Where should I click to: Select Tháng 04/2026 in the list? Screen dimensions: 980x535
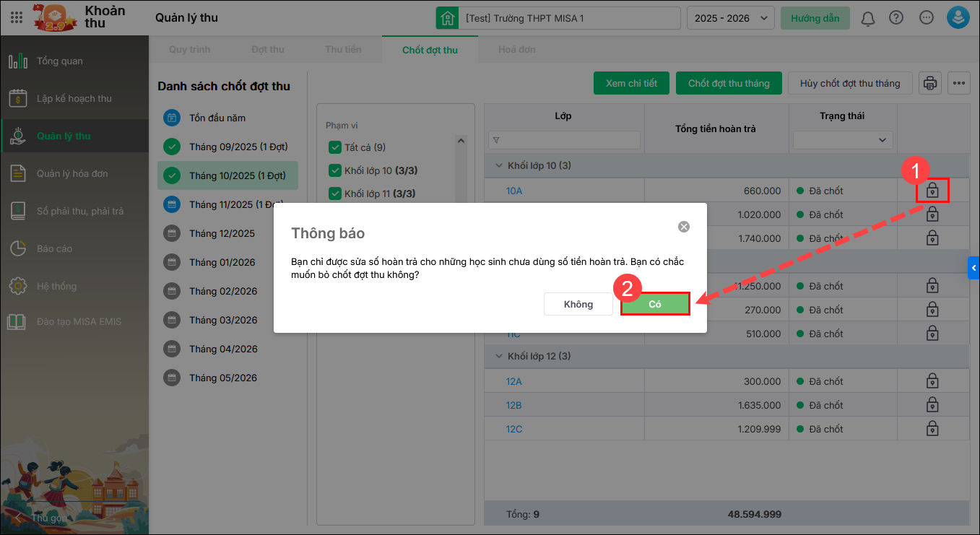click(x=227, y=349)
